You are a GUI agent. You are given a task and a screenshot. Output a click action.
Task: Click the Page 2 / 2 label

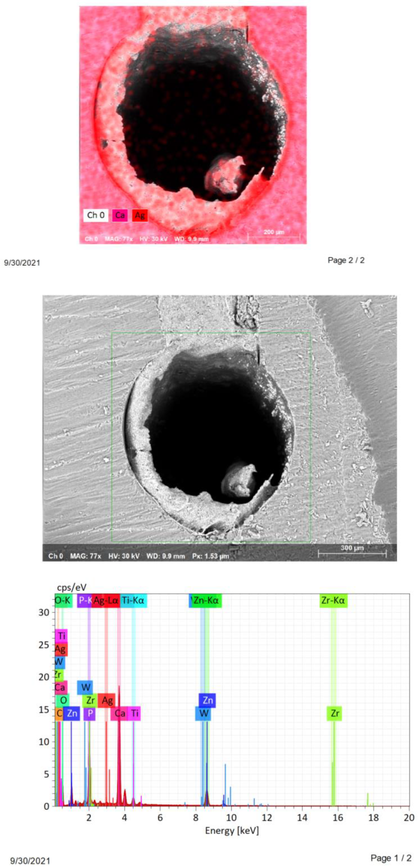point(346,260)
